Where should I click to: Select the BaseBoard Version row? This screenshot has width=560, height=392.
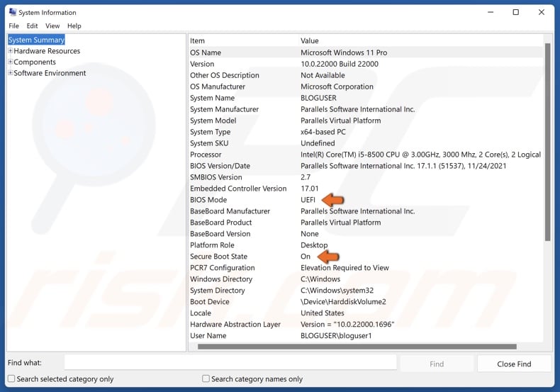point(366,234)
